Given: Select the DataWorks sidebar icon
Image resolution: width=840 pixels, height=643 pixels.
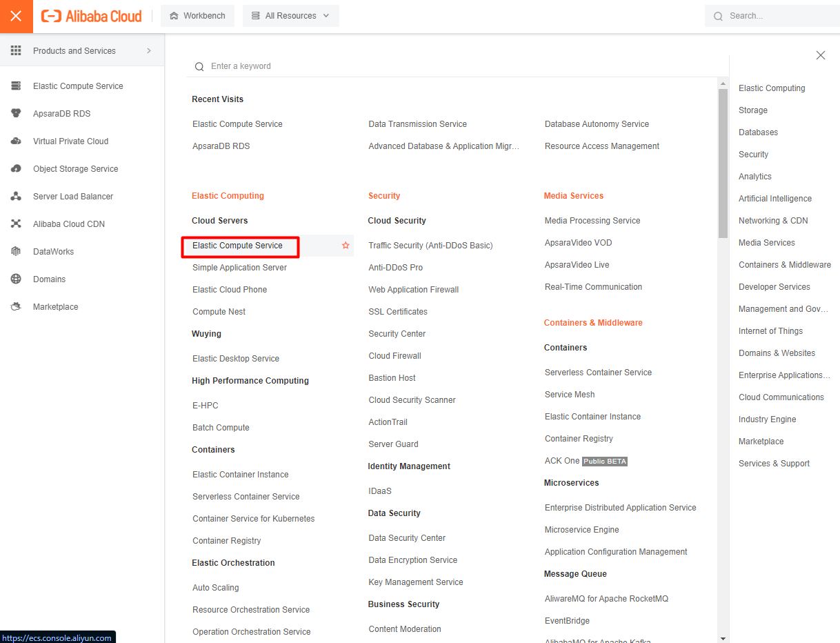Looking at the screenshot, I should click(x=15, y=251).
